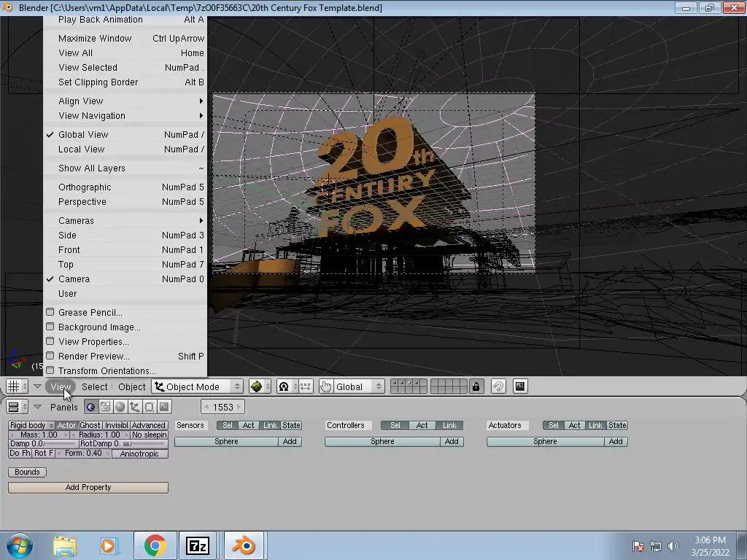Enable the Transform Orientations checkbox
Image resolution: width=747 pixels, height=560 pixels.
pyautogui.click(x=50, y=370)
